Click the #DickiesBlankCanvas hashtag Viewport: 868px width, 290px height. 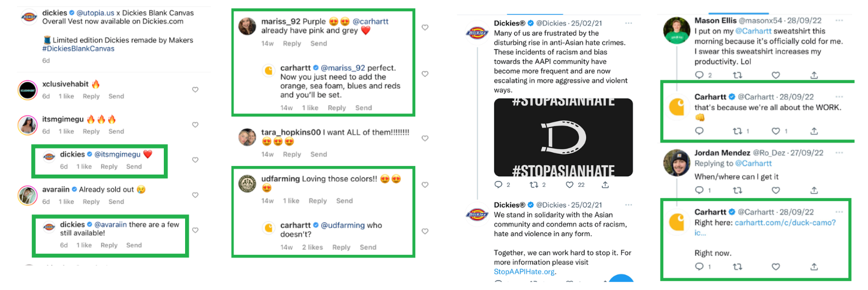tap(78, 48)
